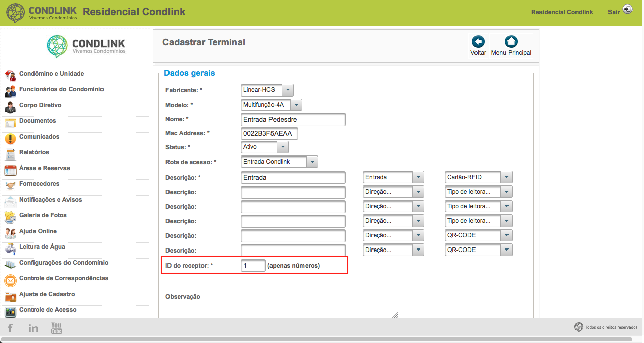Open the YouTube footer icon
Image resolution: width=644 pixels, height=343 pixels.
56,328
